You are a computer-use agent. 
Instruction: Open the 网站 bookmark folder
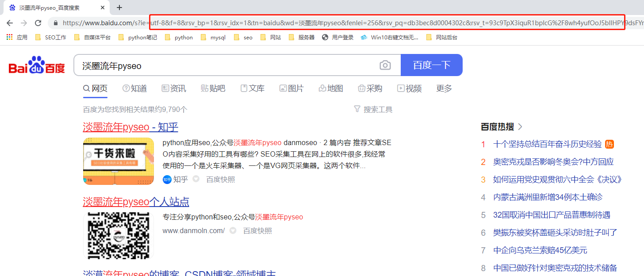[x=271, y=38]
